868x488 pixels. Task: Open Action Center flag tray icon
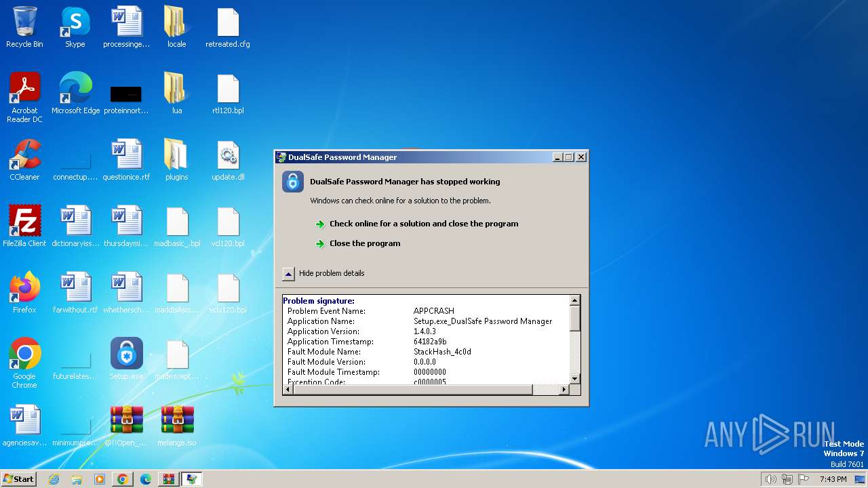click(804, 479)
